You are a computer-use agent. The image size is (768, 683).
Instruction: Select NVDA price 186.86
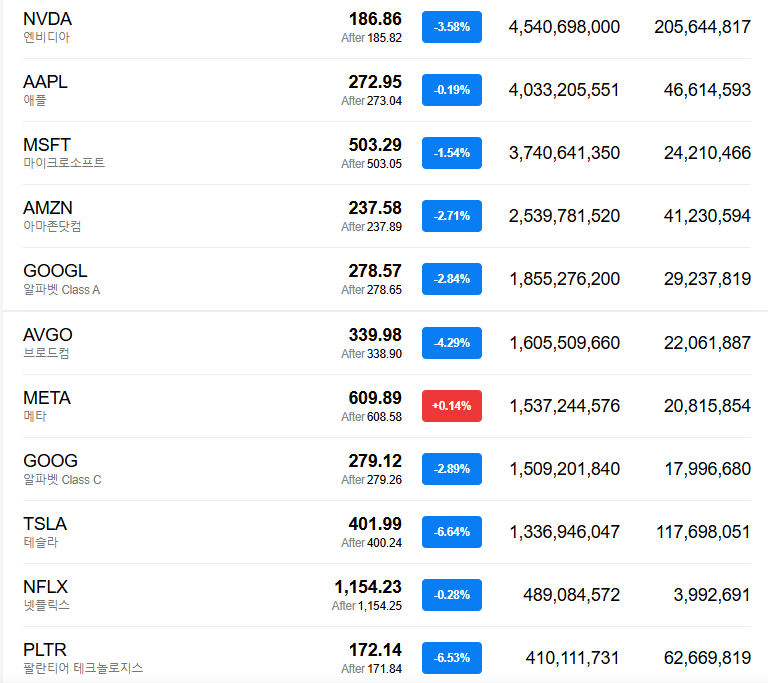[375, 19]
